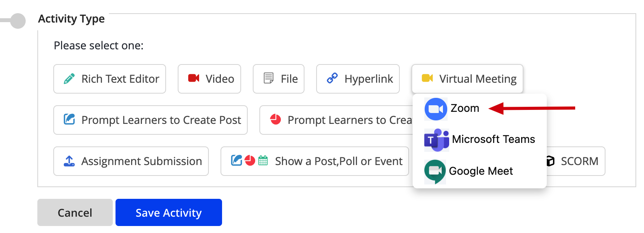The image size is (644, 233).
Task: Click the blue chain Hyperlink icon
Action: point(332,78)
